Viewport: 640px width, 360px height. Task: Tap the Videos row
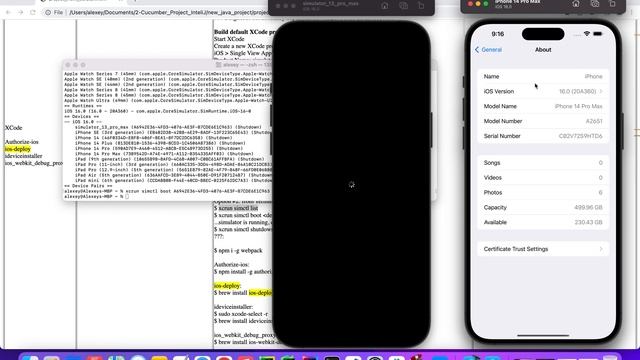pos(543,178)
